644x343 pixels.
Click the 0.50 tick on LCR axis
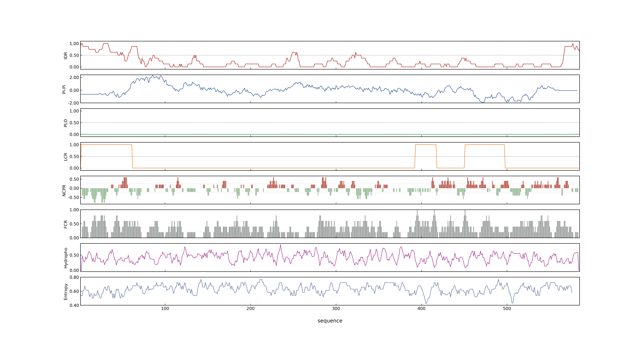[74, 157]
